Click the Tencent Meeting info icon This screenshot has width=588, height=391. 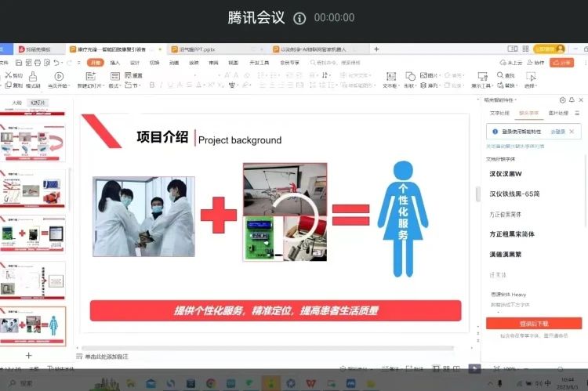pos(299,18)
